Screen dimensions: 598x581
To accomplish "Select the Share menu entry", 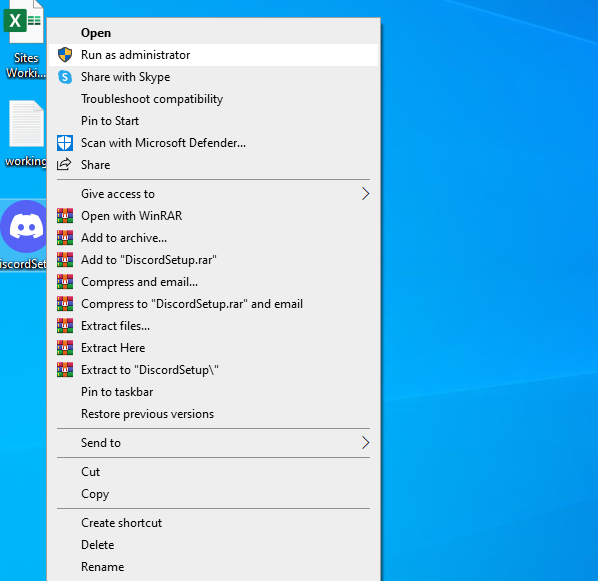I will pos(214,165).
